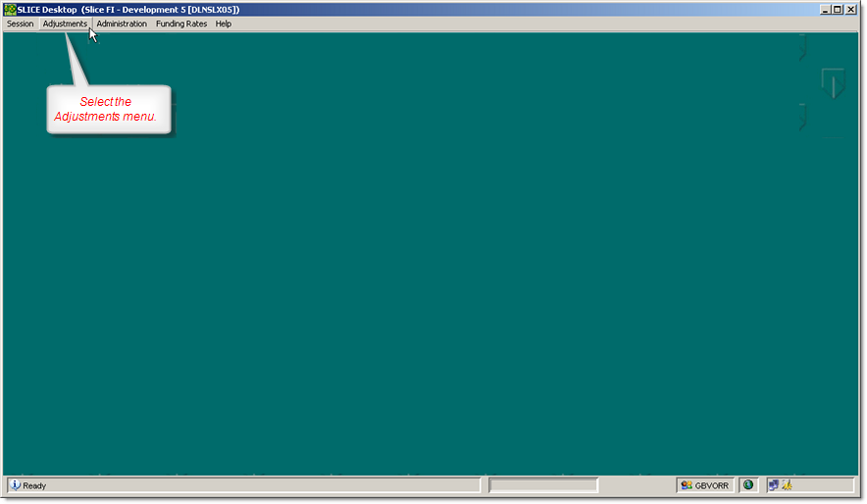Image resolution: width=867 pixels, height=504 pixels.
Task: Click the SLICE Desktop window title text
Action: [x=127, y=10]
